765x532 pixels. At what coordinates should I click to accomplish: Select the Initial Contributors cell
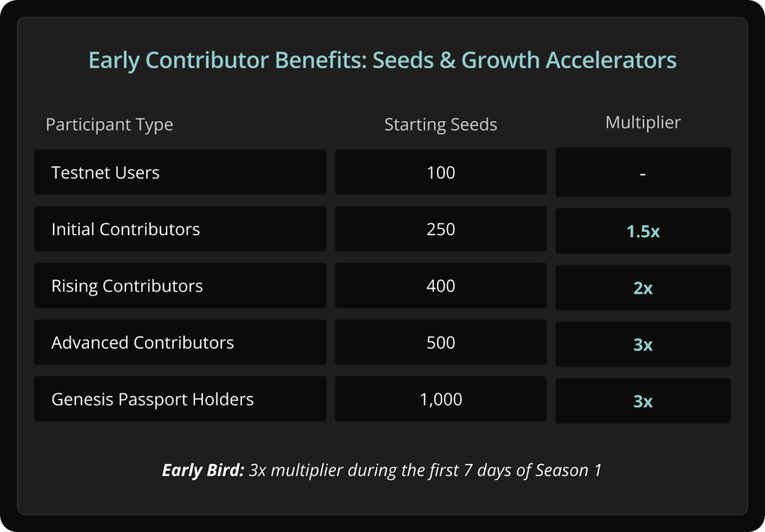(x=180, y=229)
